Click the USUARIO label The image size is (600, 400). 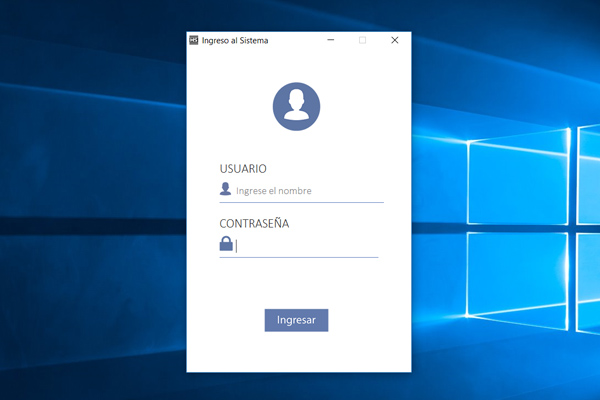pyautogui.click(x=243, y=169)
